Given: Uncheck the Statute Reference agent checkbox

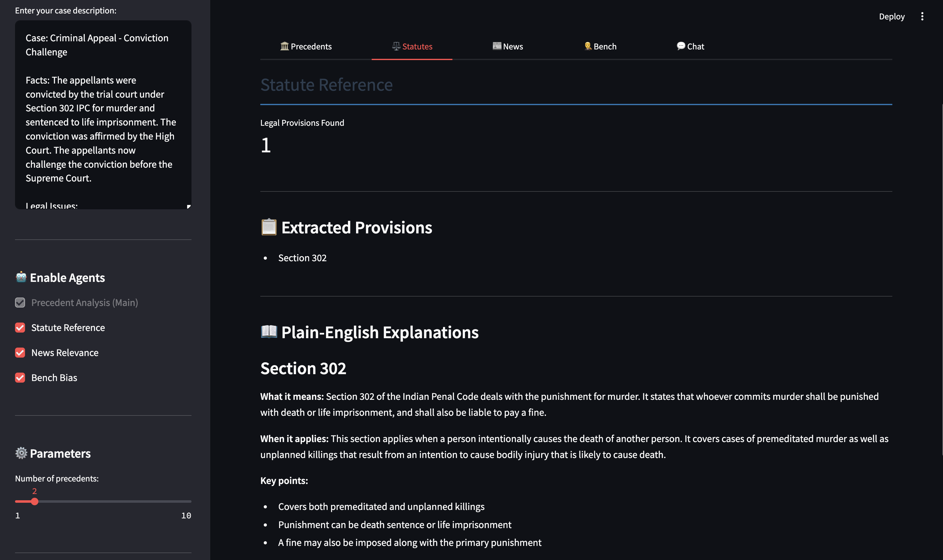Looking at the screenshot, I should tap(20, 328).
